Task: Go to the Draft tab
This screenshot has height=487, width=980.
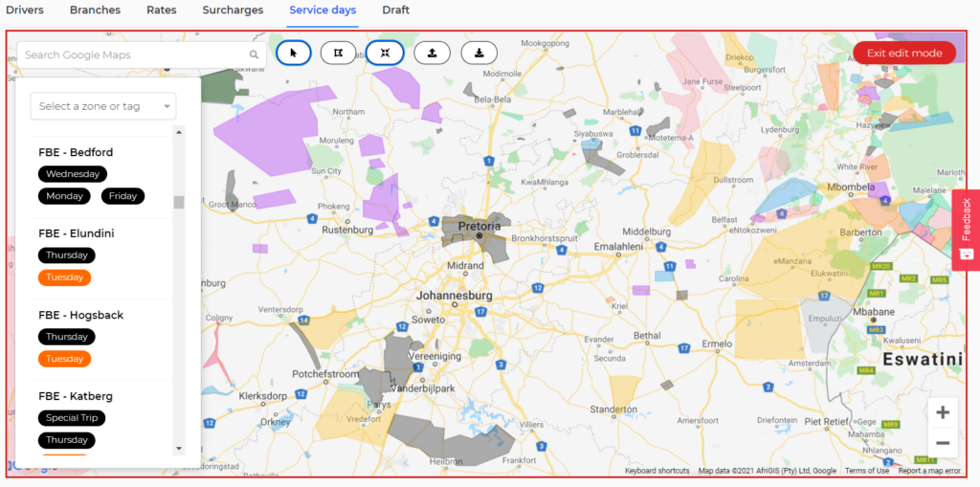Action: point(395,10)
